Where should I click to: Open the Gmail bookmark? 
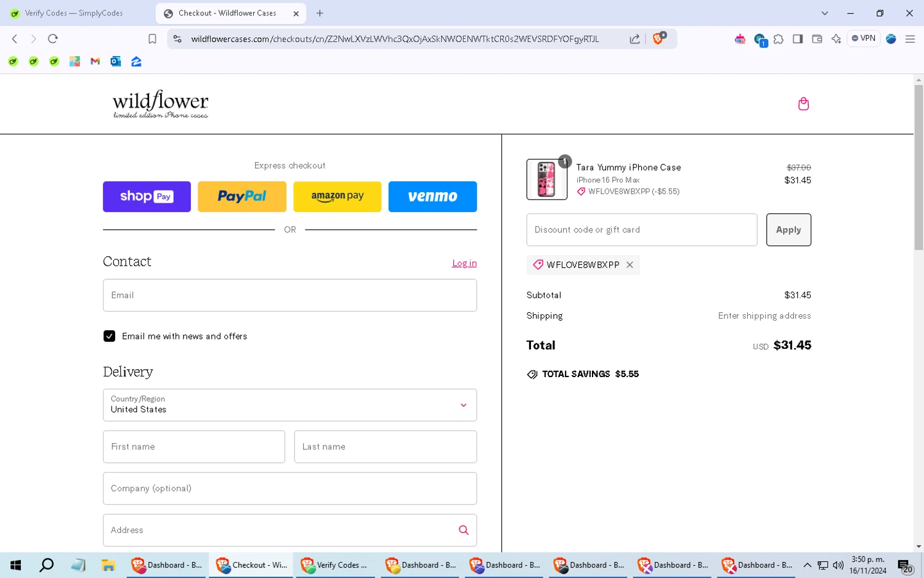tap(95, 62)
